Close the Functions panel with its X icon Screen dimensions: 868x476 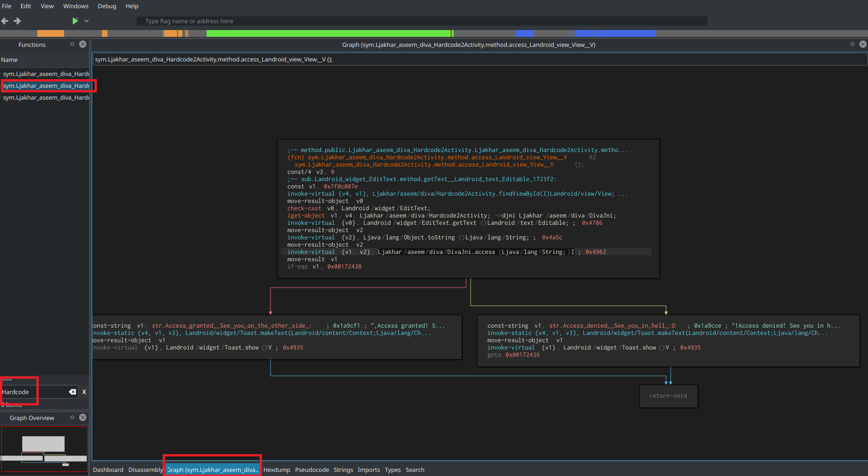click(82, 44)
